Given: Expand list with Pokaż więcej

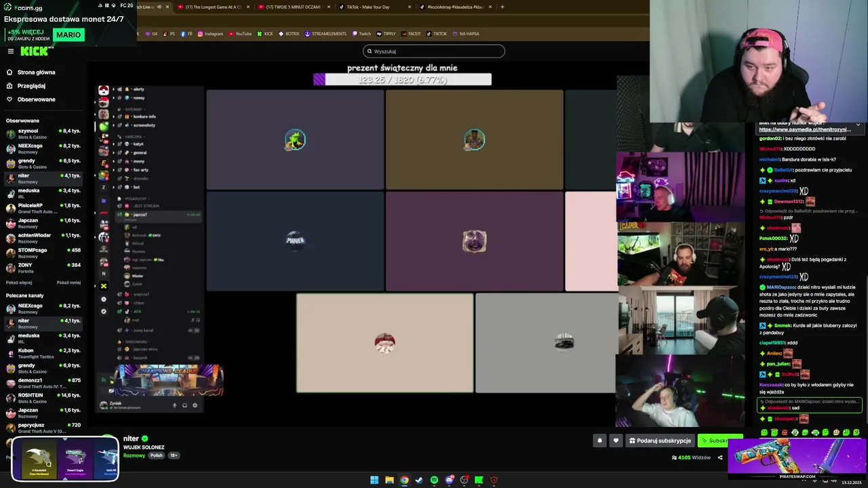Looking at the screenshot, I should point(19,283).
